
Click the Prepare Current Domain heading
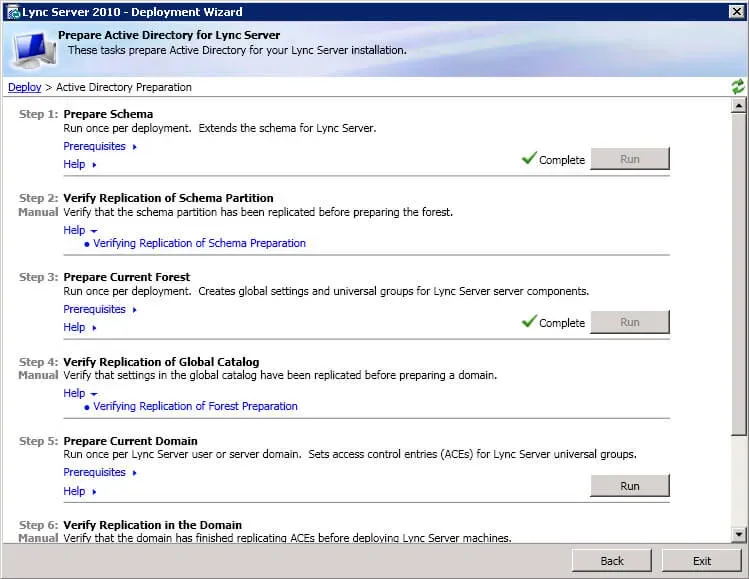tap(130, 441)
